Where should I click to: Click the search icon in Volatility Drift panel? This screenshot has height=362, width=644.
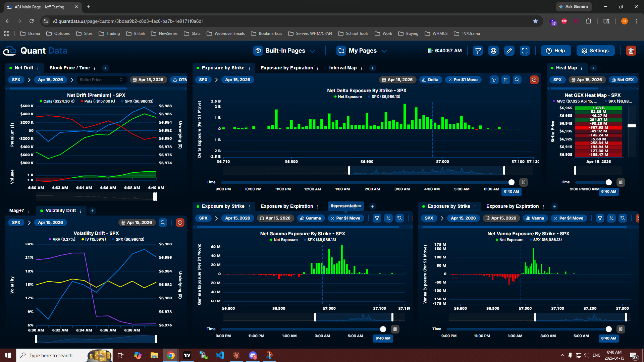(x=163, y=223)
